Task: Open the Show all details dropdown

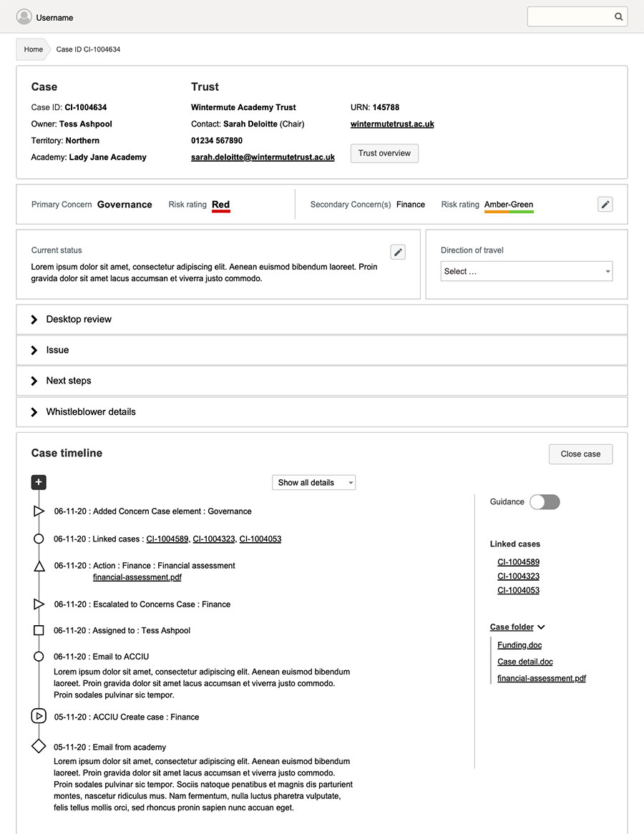Action: click(313, 482)
